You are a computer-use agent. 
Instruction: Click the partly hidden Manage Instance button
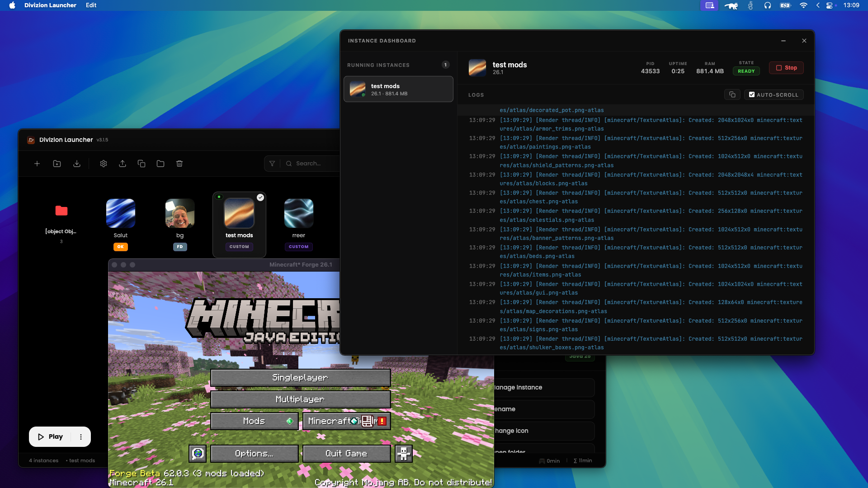(x=544, y=387)
